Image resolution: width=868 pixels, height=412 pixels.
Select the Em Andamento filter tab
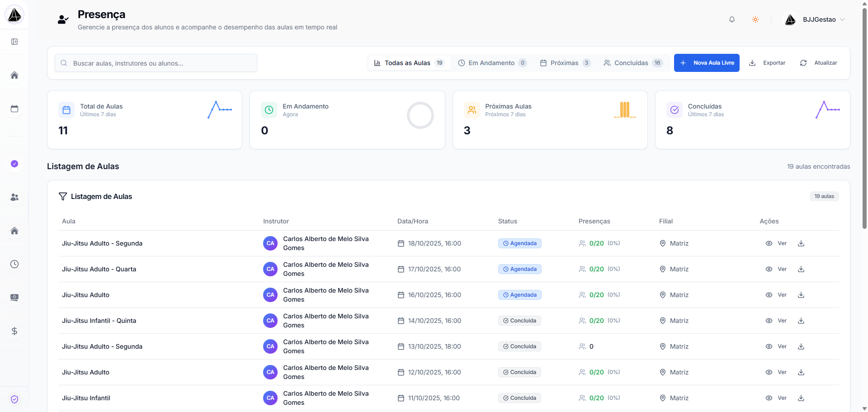click(492, 63)
